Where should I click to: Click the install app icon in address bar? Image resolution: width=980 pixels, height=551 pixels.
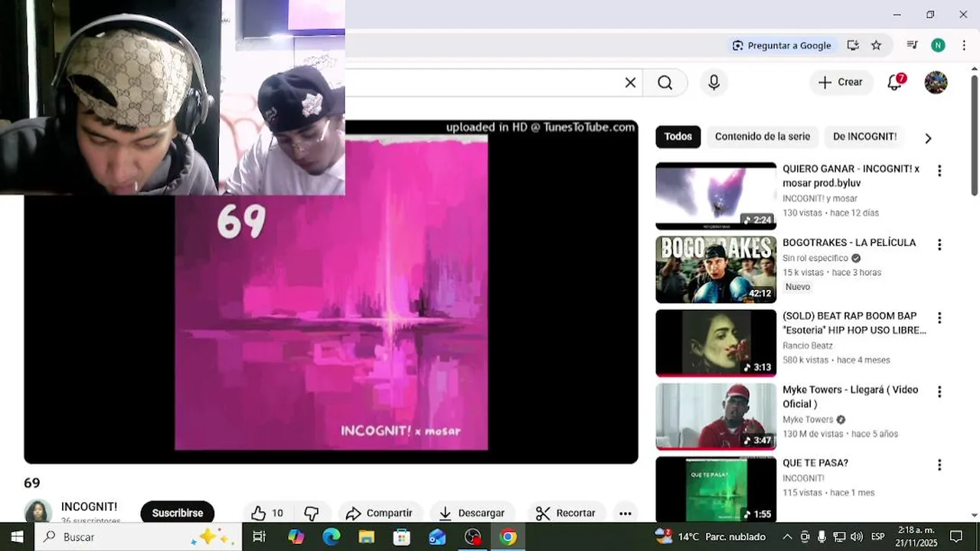853,45
